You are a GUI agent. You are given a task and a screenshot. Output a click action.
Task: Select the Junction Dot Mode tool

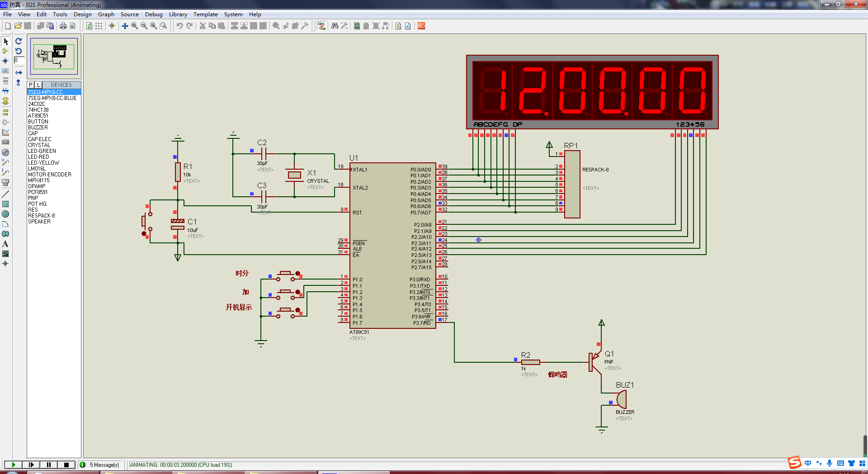tap(5, 61)
